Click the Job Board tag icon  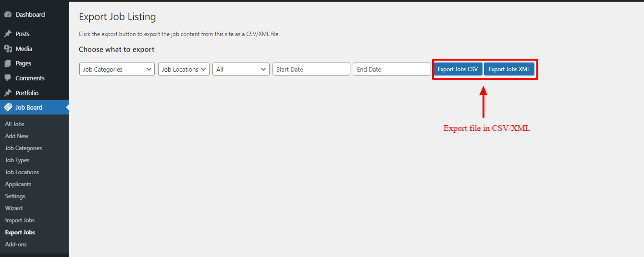click(8, 107)
